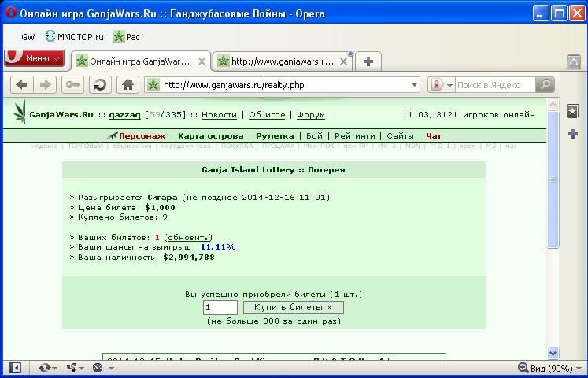Open Чат menu item
The width and height of the screenshot is (588, 378).
point(434,136)
